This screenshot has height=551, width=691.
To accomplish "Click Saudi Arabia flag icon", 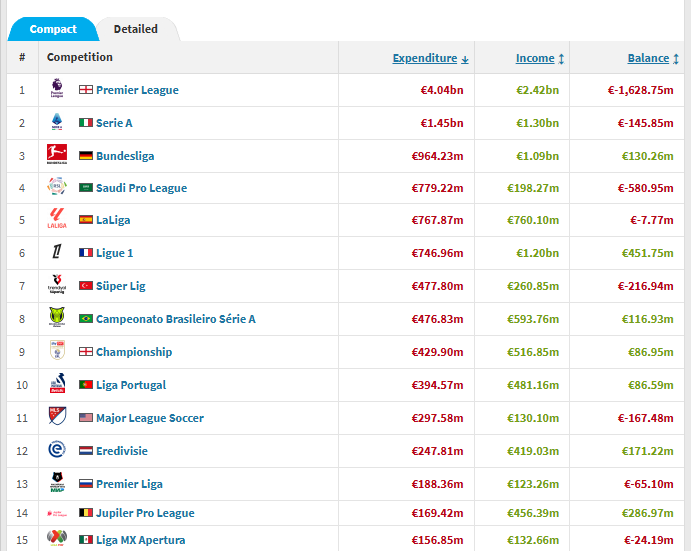I will tap(85, 187).
